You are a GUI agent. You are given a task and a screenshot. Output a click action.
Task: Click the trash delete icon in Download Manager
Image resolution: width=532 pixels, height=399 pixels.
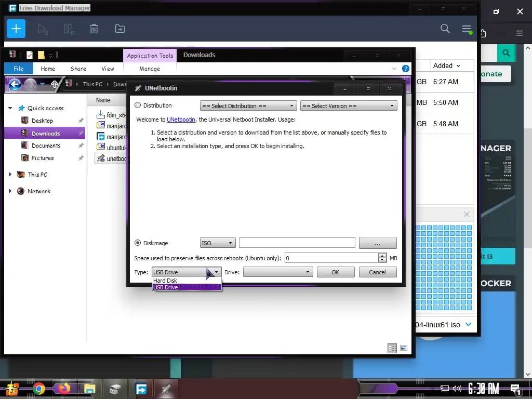[94, 29]
